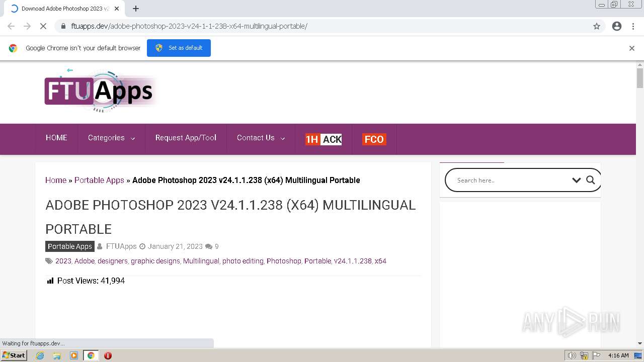
Task: Open FTUApps author link
Action: coord(121,246)
